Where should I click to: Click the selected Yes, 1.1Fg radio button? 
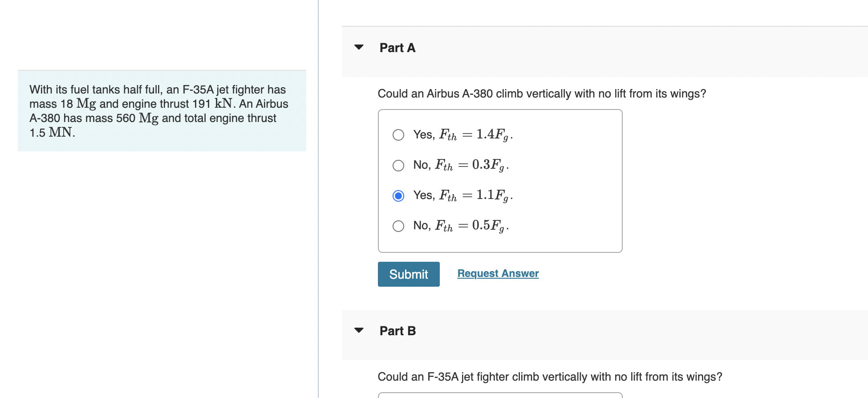398,196
